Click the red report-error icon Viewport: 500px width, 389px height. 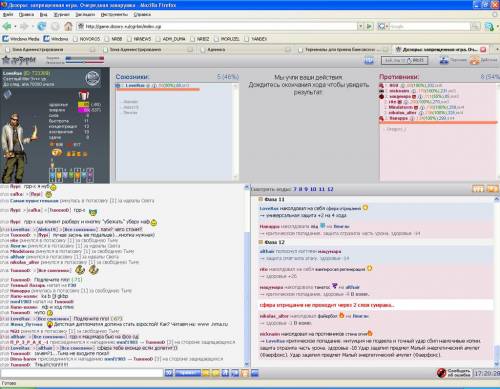pos(441,373)
